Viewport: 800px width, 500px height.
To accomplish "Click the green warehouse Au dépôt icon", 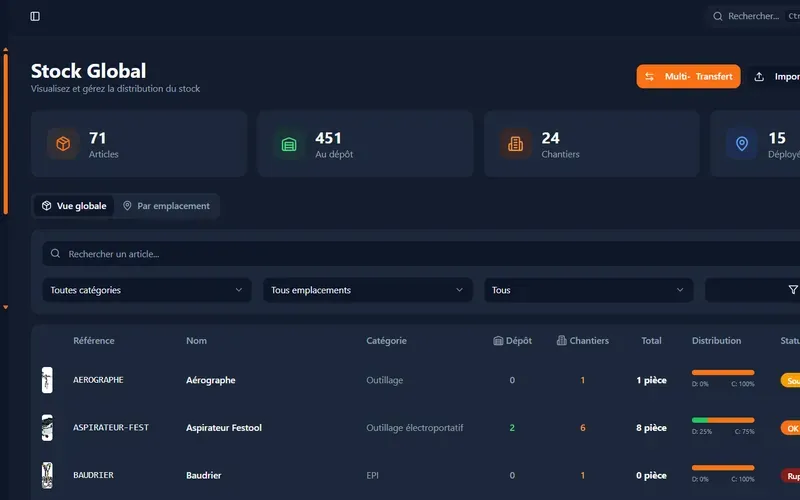I will point(289,144).
